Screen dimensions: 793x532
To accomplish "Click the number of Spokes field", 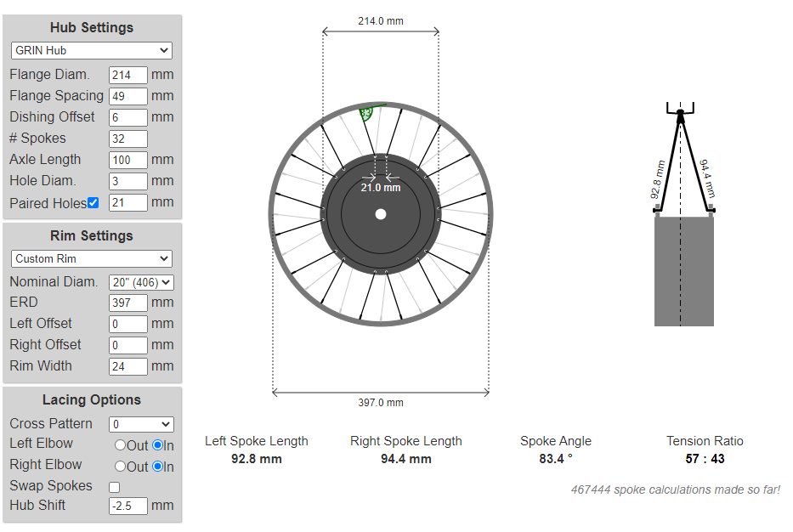I will [x=128, y=139].
